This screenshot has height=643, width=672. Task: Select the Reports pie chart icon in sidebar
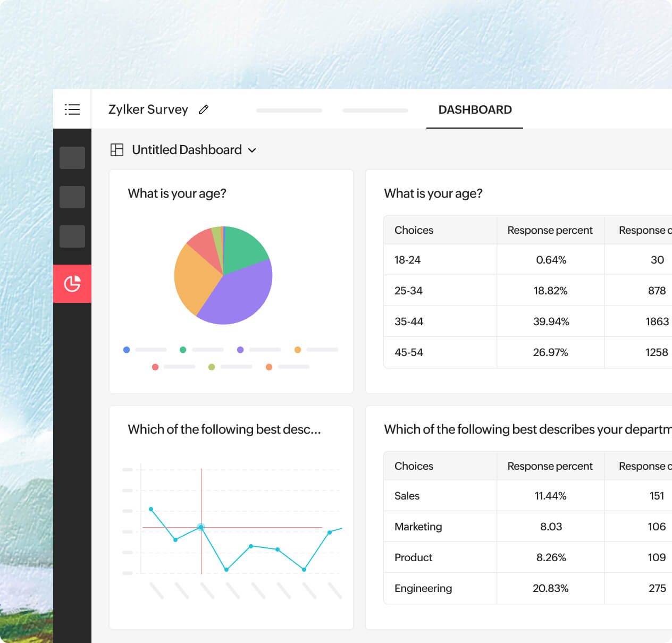tap(72, 283)
